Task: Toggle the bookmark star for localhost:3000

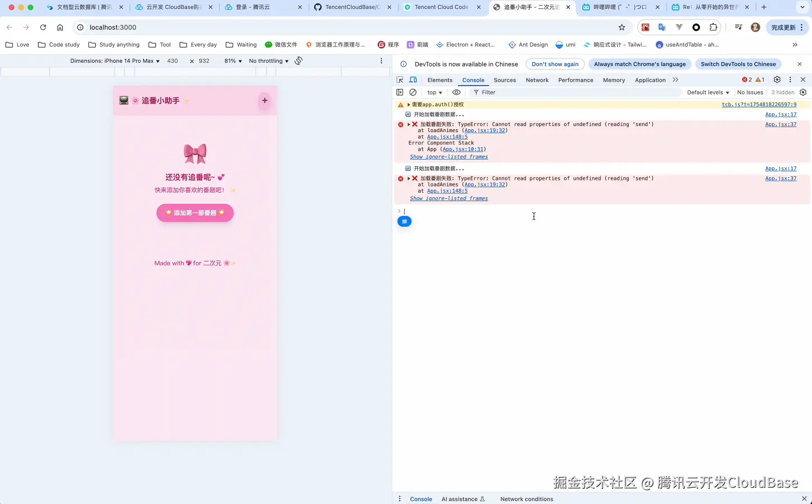Action: [622, 27]
